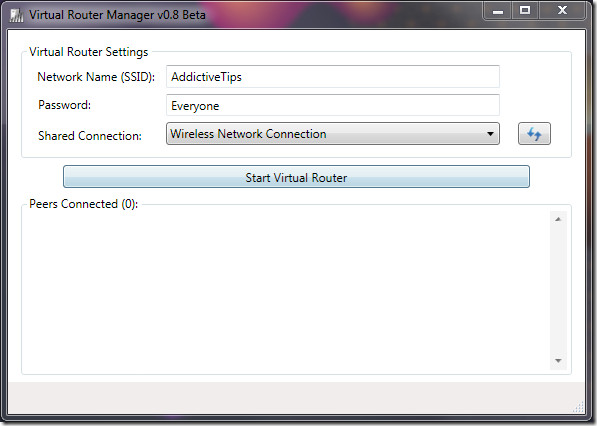The width and height of the screenshot is (597, 426).
Task: Click the Virtual Router app icon in title bar
Action: point(16,15)
